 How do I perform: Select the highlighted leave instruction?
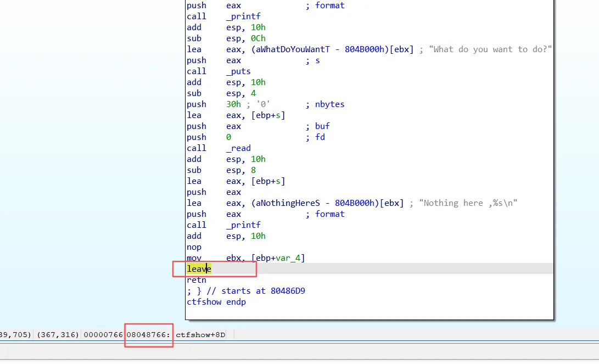click(x=198, y=269)
